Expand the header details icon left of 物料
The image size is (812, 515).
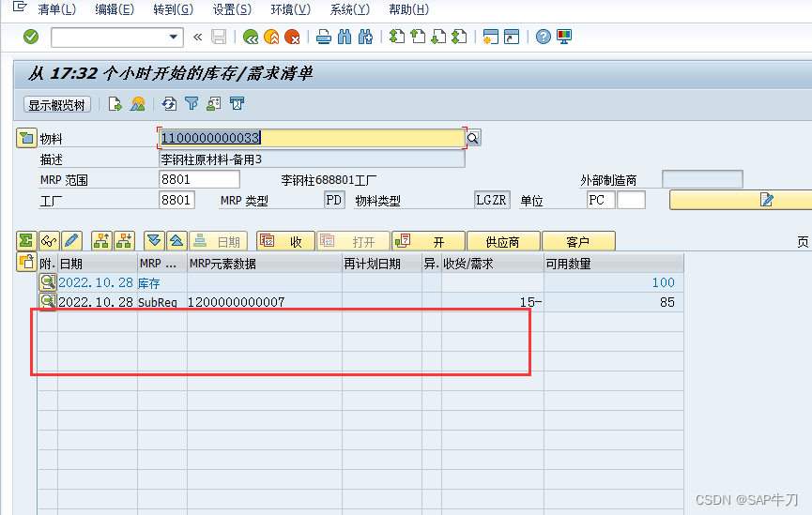click(26, 138)
